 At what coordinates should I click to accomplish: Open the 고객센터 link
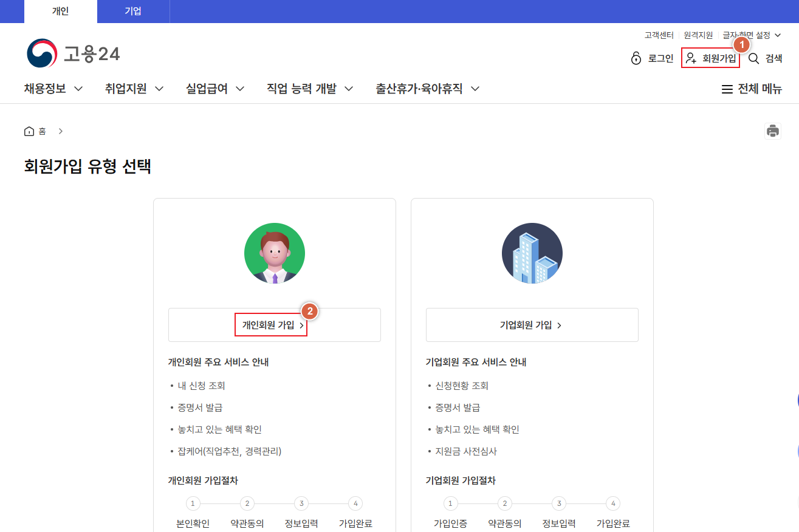(659, 35)
